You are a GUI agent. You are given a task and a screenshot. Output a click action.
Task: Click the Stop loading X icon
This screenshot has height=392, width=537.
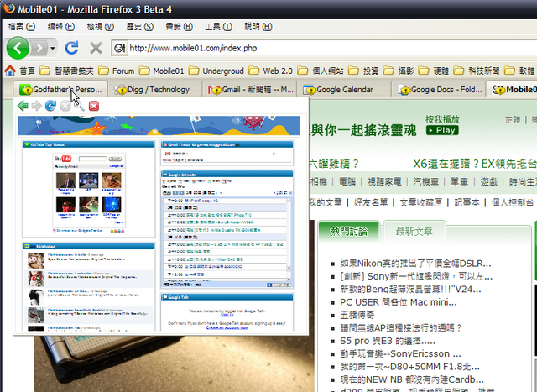(96, 48)
